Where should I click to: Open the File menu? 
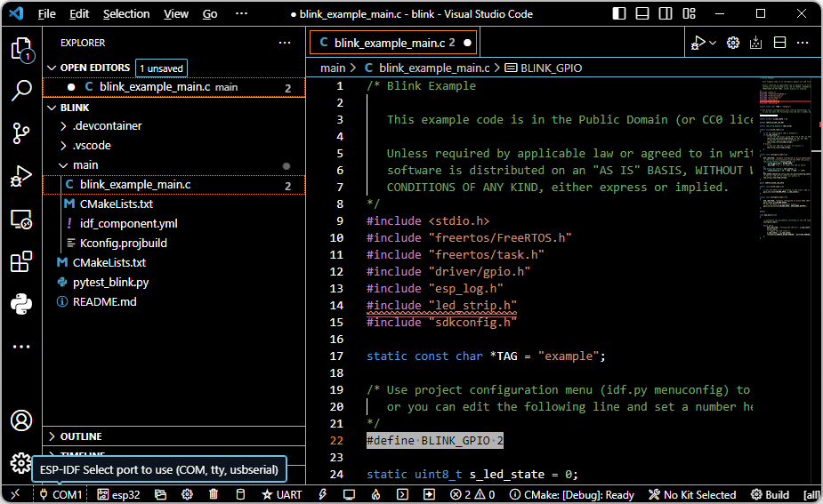[47, 14]
